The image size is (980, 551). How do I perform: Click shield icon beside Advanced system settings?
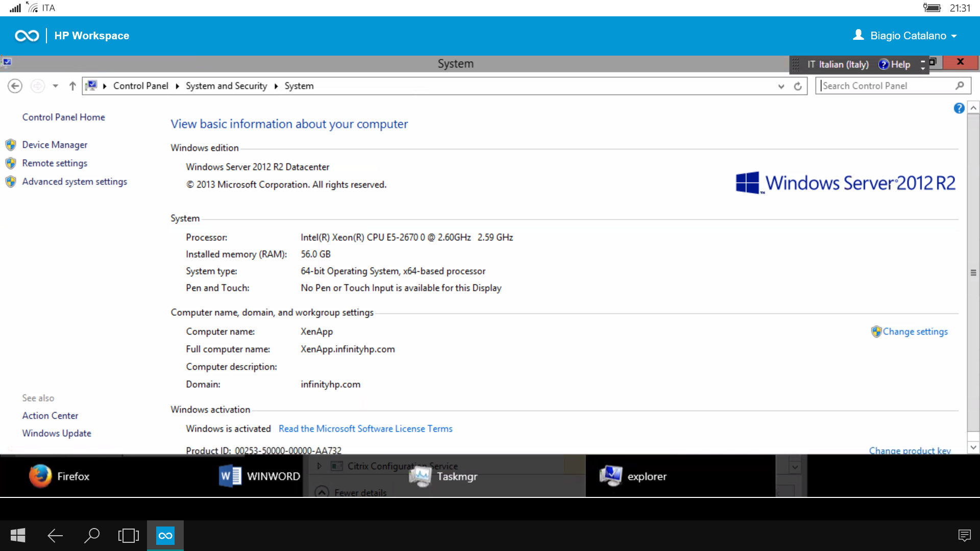11,182
